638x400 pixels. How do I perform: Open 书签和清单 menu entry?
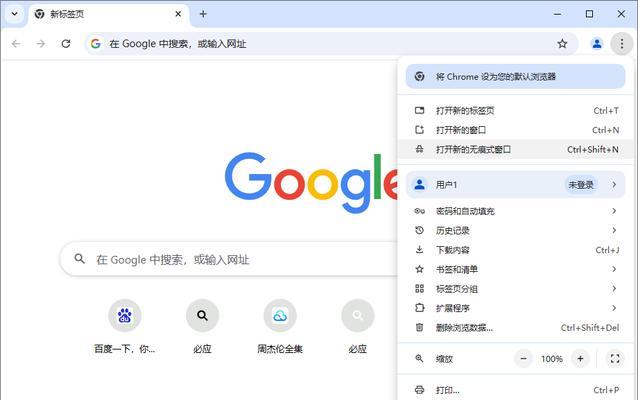515,269
